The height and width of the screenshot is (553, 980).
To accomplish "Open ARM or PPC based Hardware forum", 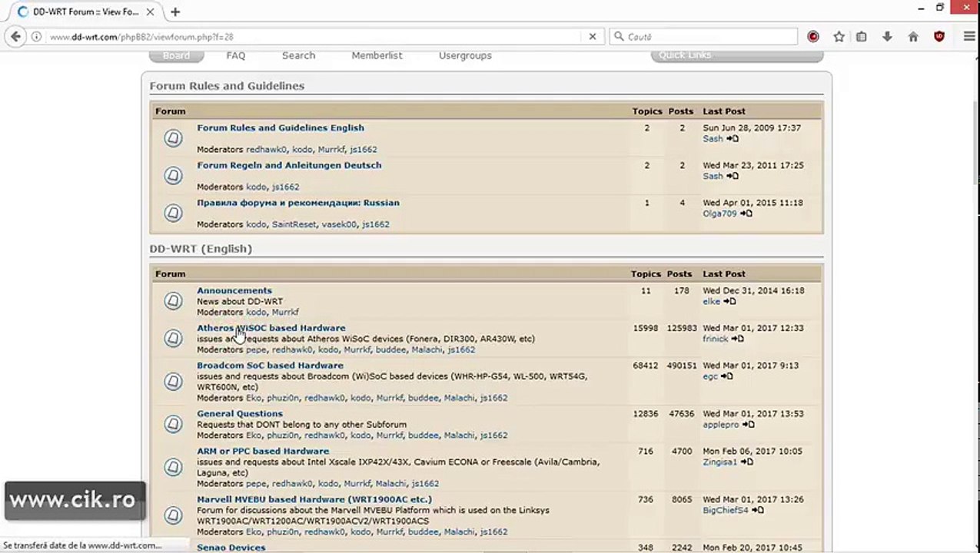I will (x=263, y=451).
